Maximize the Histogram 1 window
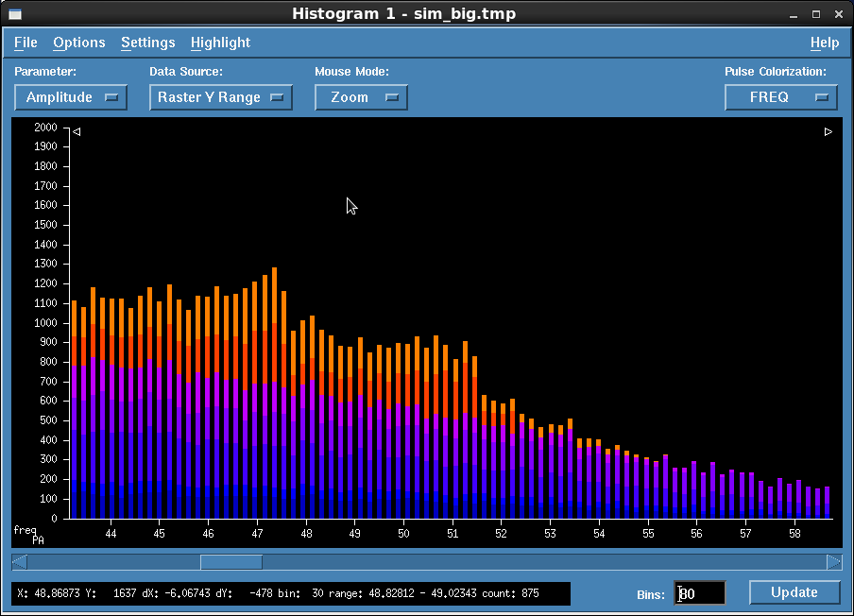Viewport: 854px width, 616px height. pyautogui.click(x=815, y=13)
